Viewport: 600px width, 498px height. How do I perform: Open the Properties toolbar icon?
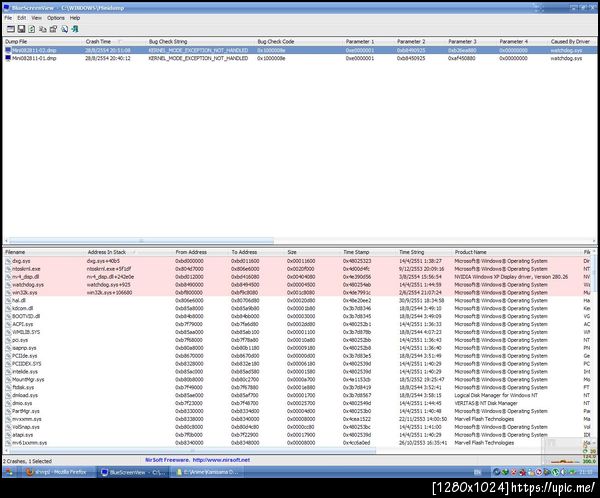click(53, 29)
